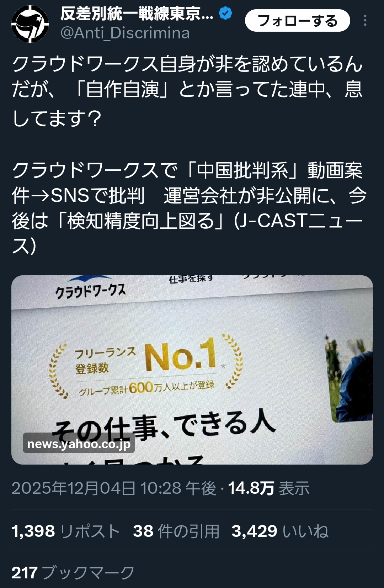Click the フォローする follow button
This screenshot has height=588, width=384.
coord(298,21)
